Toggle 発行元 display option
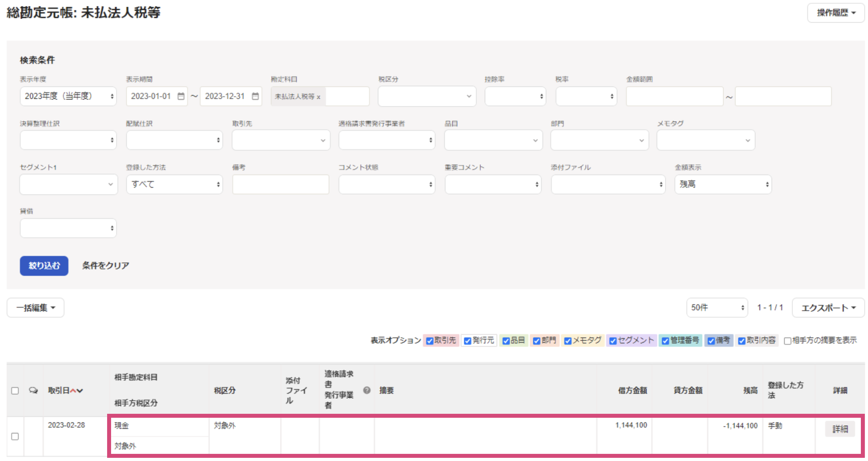Image resolution: width=868 pixels, height=461 pixels. click(467, 341)
